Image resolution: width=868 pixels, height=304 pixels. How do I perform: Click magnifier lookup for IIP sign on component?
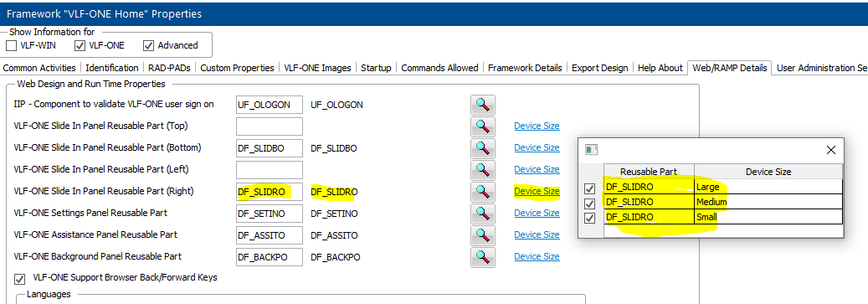click(483, 104)
